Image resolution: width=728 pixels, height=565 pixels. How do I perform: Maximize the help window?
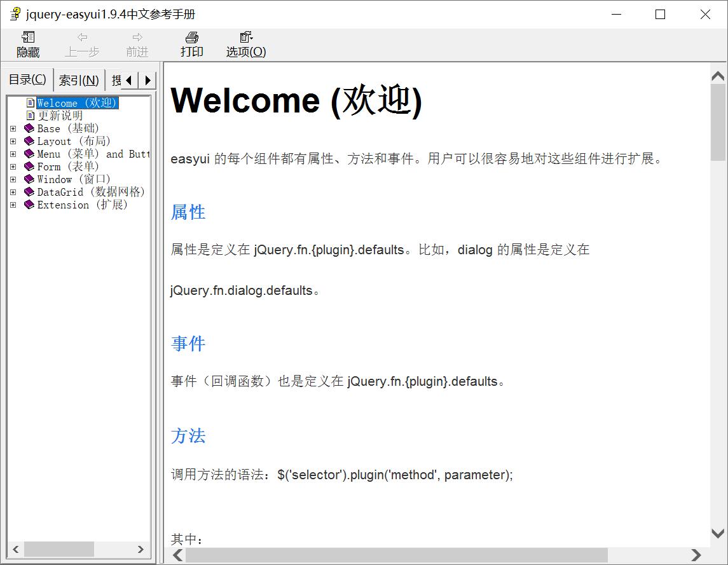coord(660,15)
